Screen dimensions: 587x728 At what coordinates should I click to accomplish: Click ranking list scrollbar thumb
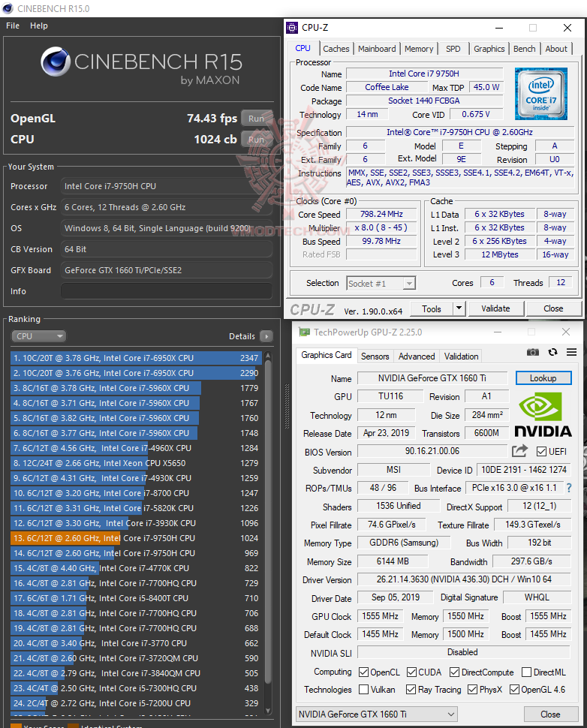pos(268,521)
